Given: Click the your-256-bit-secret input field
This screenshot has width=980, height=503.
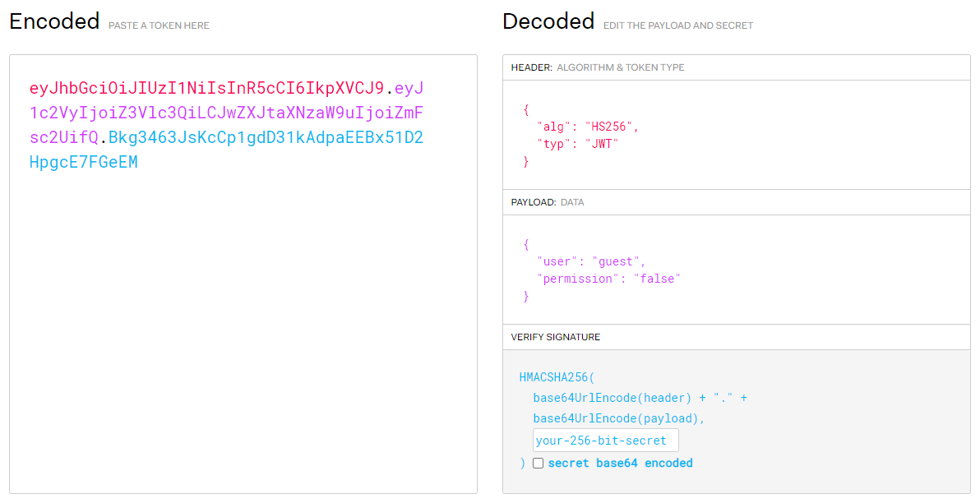Looking at the screenshot, I should tap(606, 440).
